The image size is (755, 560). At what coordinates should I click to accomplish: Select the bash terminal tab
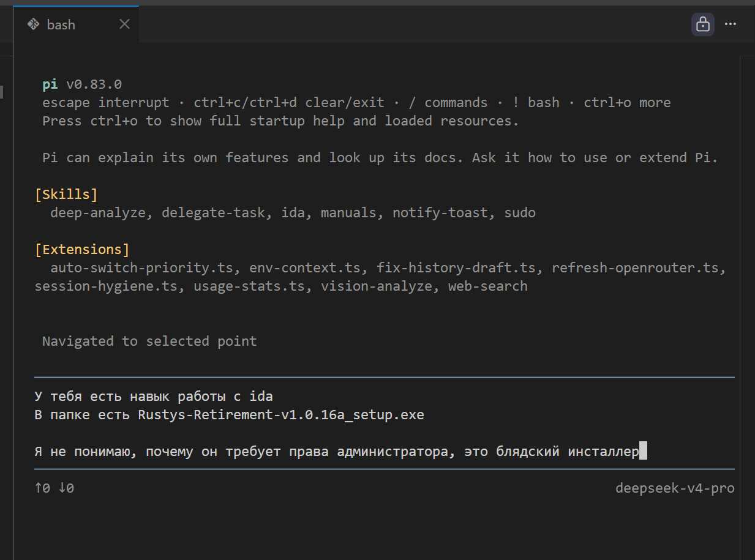point(77,24)
